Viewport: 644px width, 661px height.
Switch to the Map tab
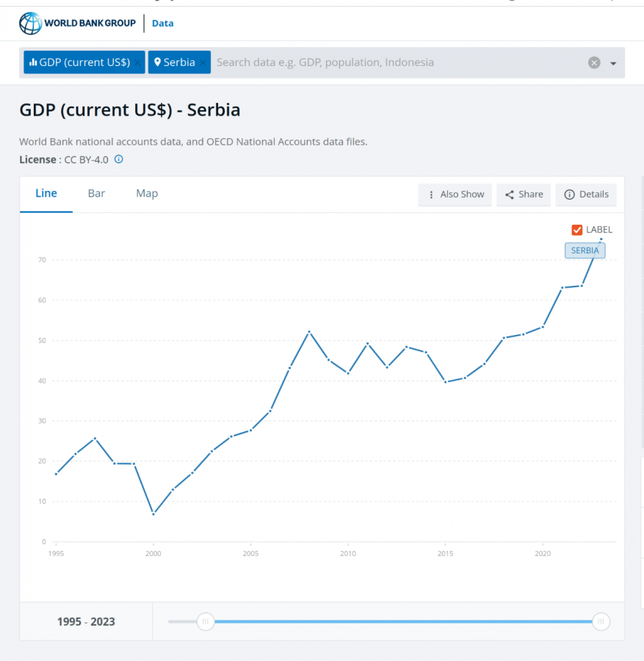[147, 194]
